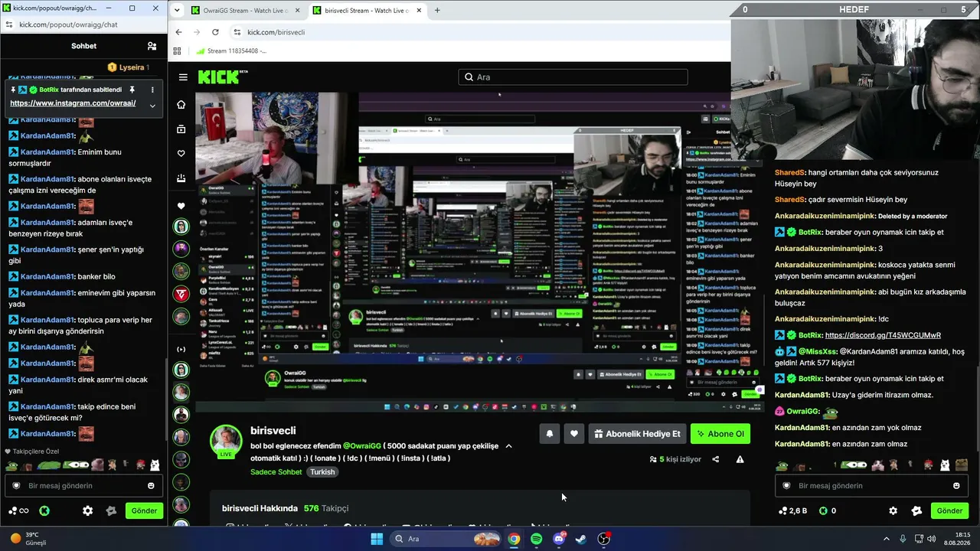This screenshot has height=551, width=980.
Task: Open the bookmarks bar apps grid
Action: click(x=177, y=51)
